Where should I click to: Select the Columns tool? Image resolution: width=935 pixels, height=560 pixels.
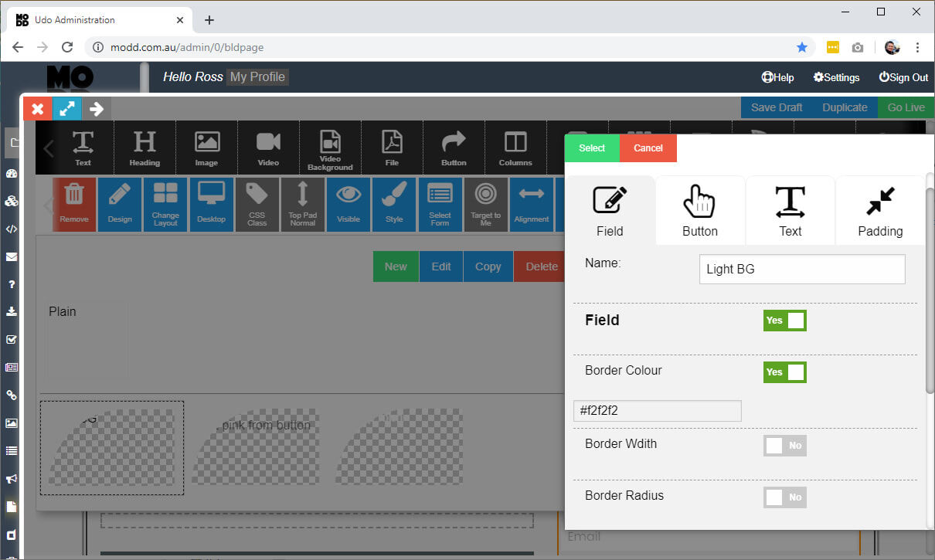pyautogui.click(x=515, y=148)
